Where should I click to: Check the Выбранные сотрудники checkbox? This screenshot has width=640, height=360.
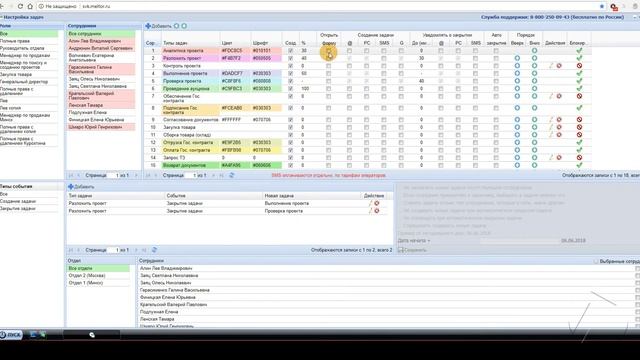coord(596,261)
